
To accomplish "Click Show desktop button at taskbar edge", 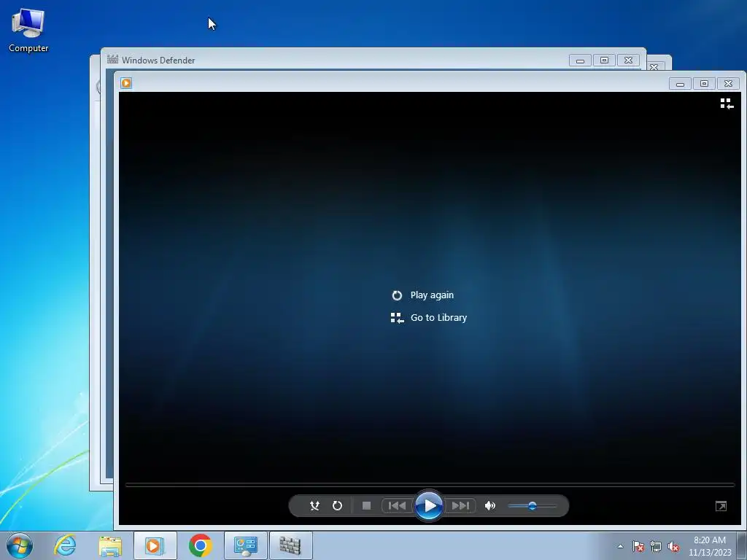I will pos(742,545).
